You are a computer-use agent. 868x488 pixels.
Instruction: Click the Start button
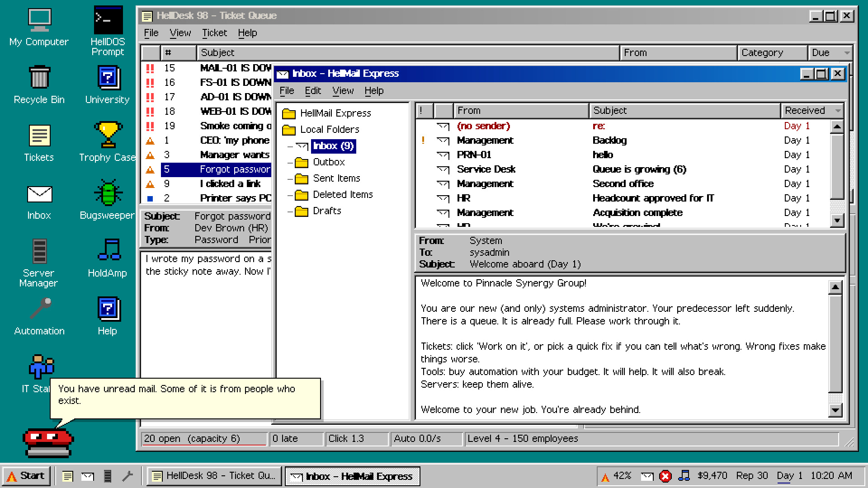pos(26,476)
